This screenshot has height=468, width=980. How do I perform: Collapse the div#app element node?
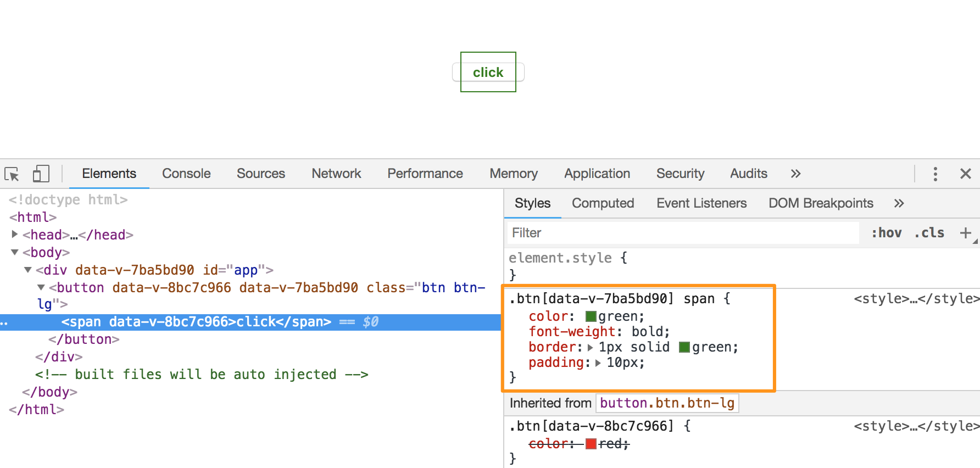(28, 270)
